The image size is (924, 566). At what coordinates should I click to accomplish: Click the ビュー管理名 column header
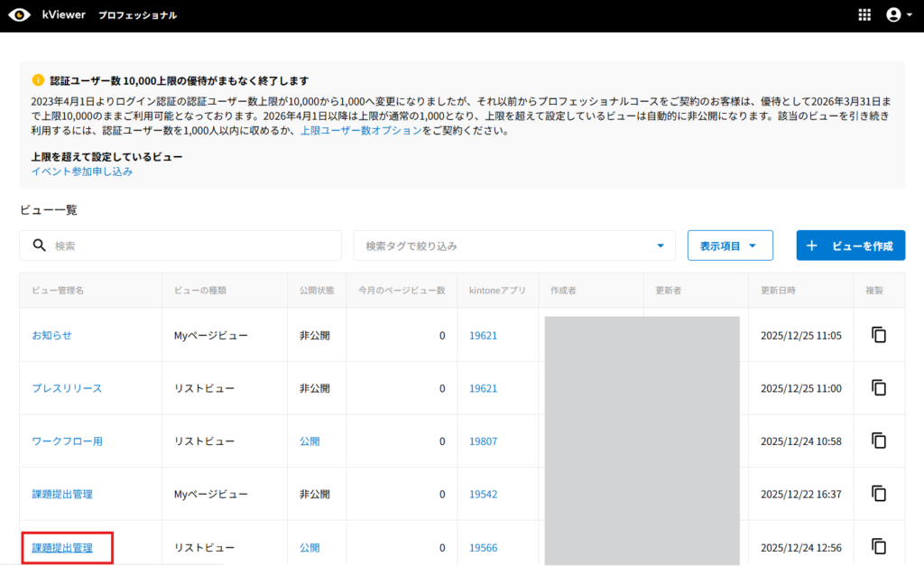(58, 291)
